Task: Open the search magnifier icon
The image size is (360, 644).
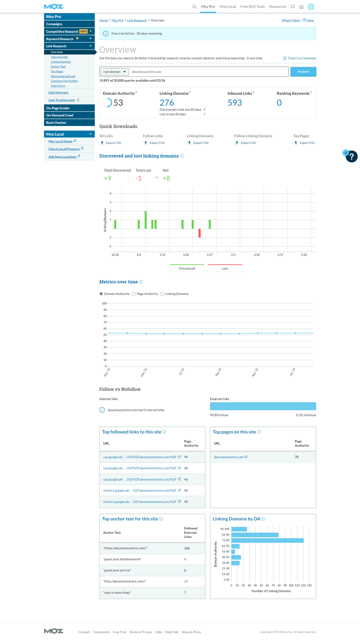Action: click(194, 7)
